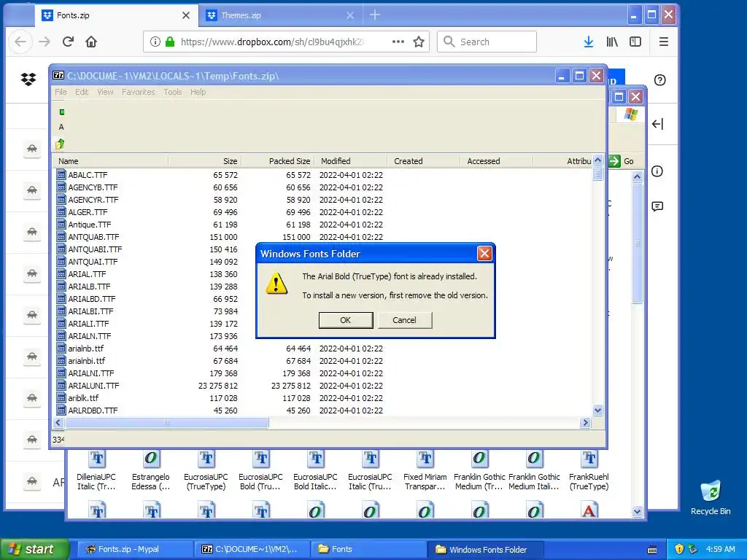Open Dropbox comments icon
Image resolution: width=747 pixels, height=560 pixels.
[x=657, y=206]
